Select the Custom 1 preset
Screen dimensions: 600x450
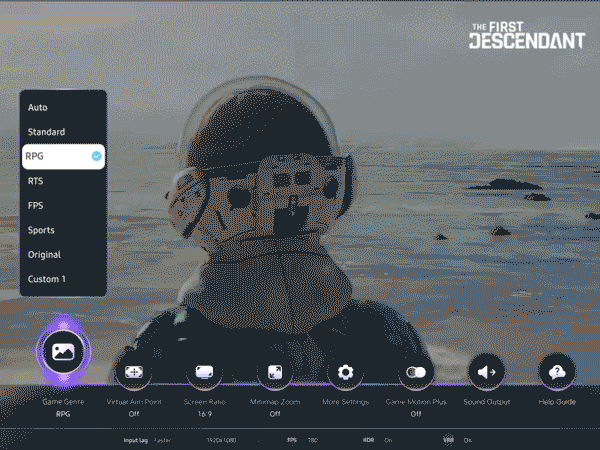click(63, 279)
